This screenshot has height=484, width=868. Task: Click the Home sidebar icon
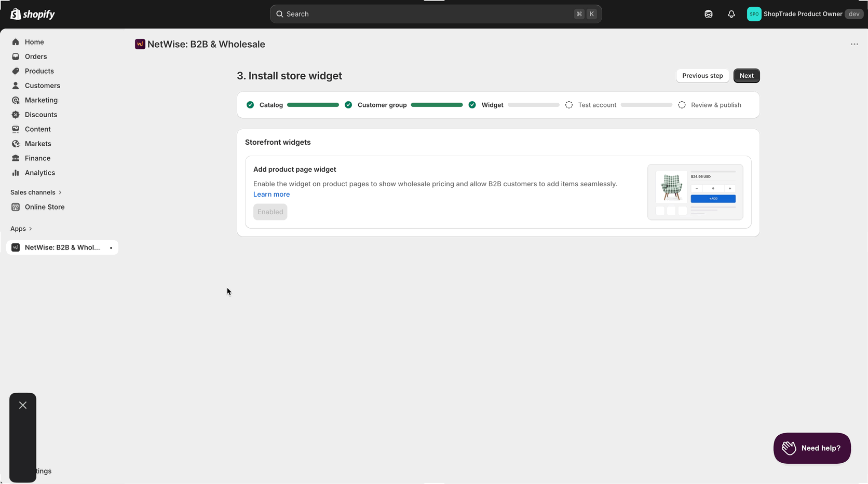[16, 42]
